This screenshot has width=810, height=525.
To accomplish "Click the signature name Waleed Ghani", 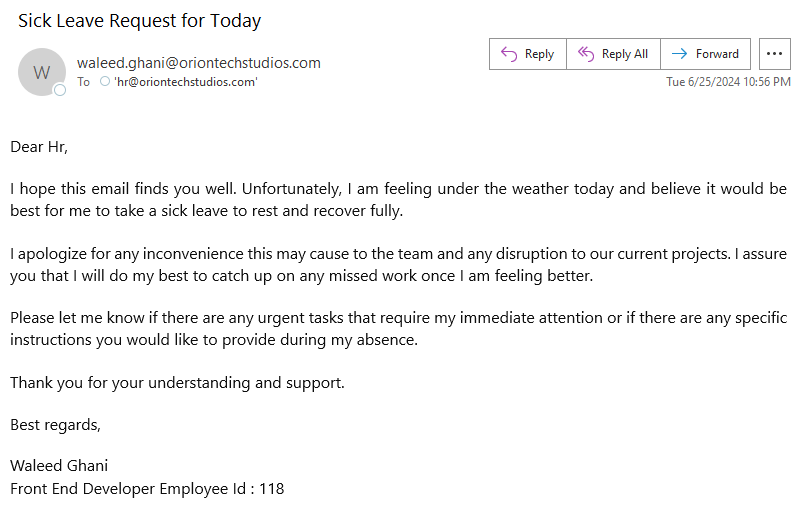I will pyautogui.click(x=59, y=465).
